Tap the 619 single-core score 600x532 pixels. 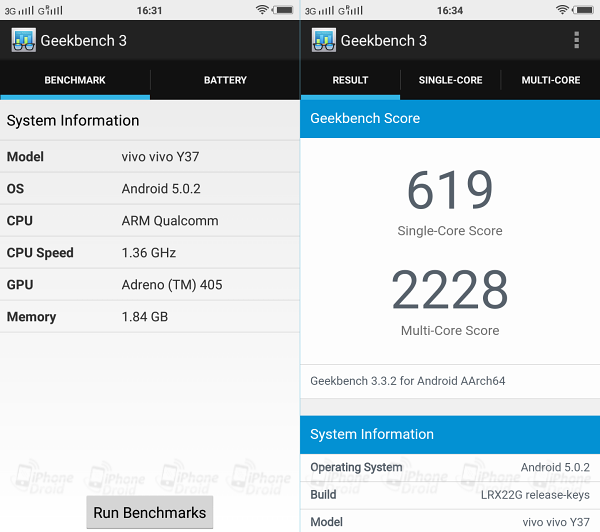pos(450,190)
